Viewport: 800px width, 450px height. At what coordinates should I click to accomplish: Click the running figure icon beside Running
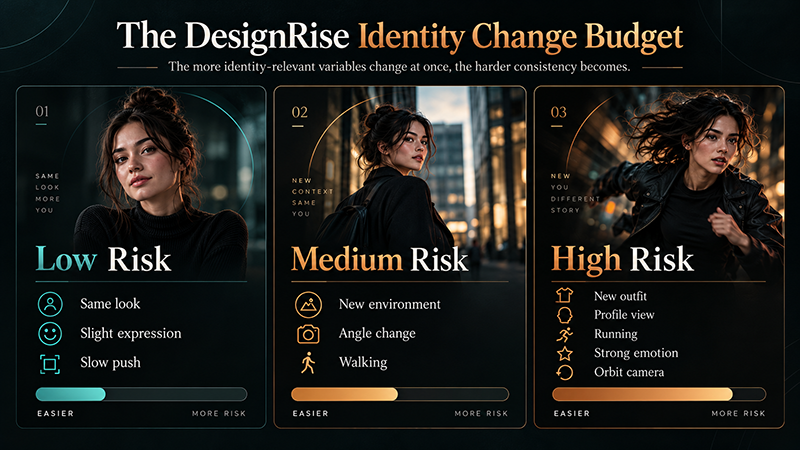pos(564,334)
